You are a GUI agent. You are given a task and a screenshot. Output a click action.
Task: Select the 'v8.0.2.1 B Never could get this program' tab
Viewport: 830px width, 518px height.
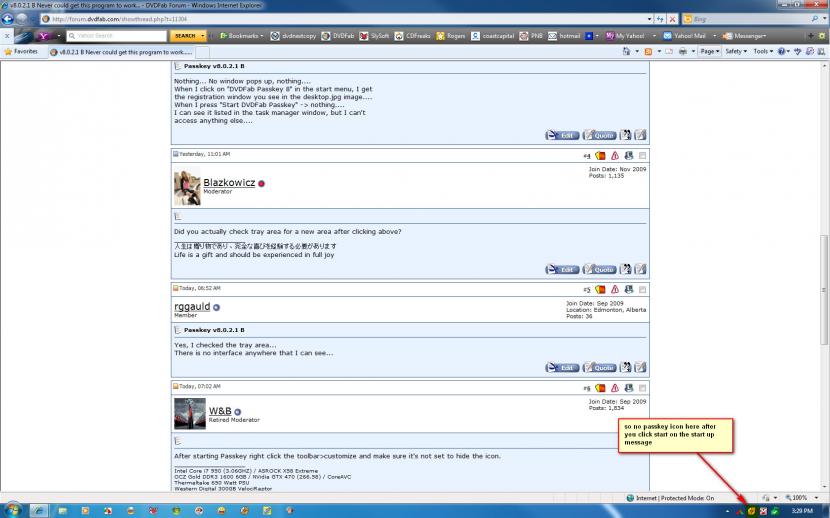[122, 52]
